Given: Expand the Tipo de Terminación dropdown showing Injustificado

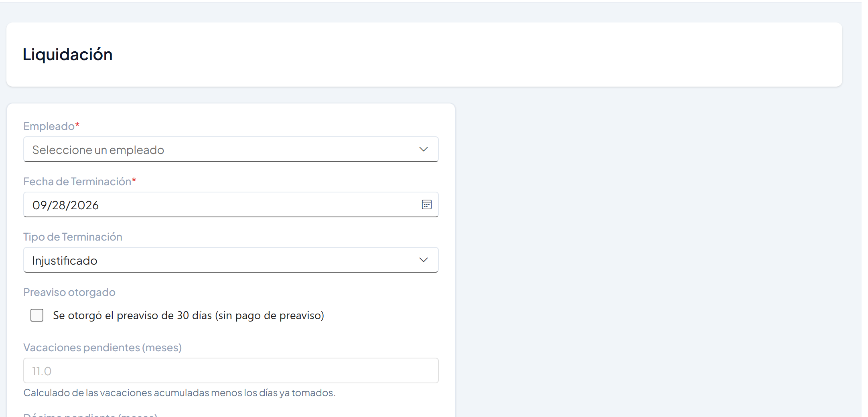Looking at the screenshot, I should pos(231,260).
